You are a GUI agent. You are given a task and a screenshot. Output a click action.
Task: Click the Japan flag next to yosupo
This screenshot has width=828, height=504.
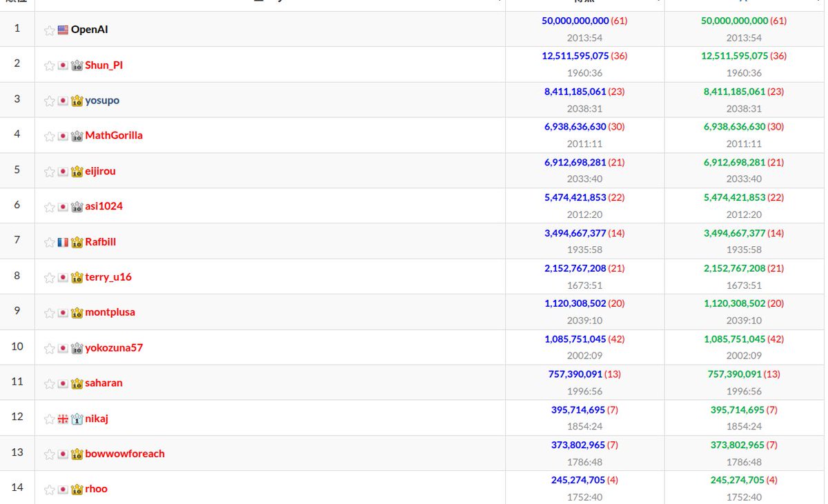coord(63,101)
